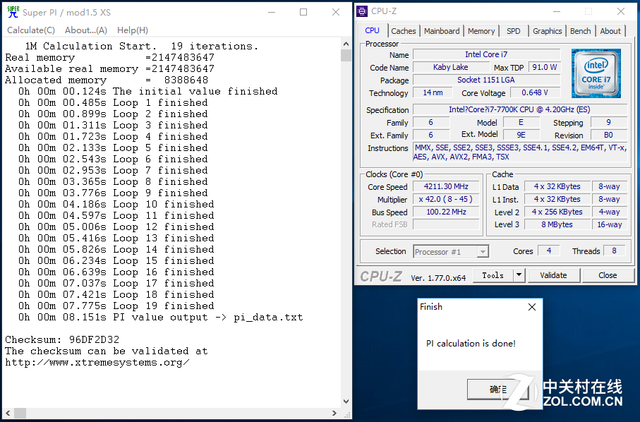Switch to the Mainboard tab
This screenshot has height=422, width=640.
[441, 31]
